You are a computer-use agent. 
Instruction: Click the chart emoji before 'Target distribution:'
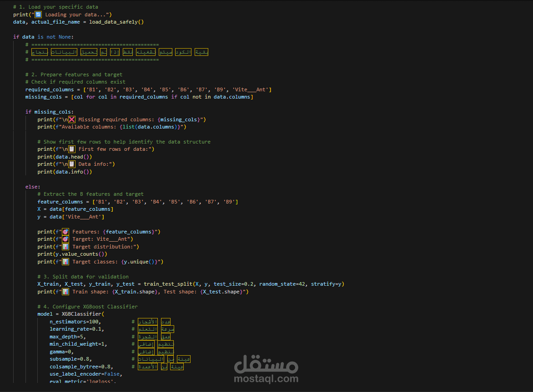65,247
